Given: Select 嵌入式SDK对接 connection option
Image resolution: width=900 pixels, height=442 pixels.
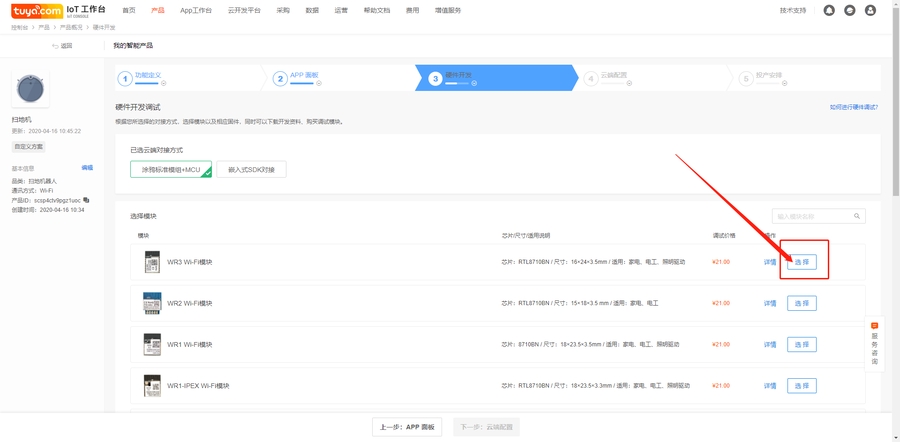Looking at the screenshot, I should click(x=251, y=170).
